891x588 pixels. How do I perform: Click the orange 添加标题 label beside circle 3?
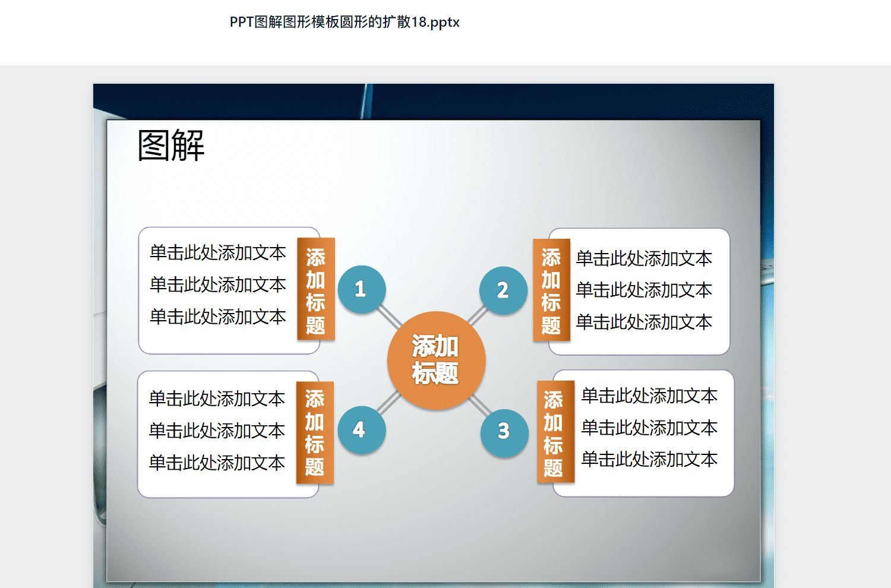pos(555,432)
